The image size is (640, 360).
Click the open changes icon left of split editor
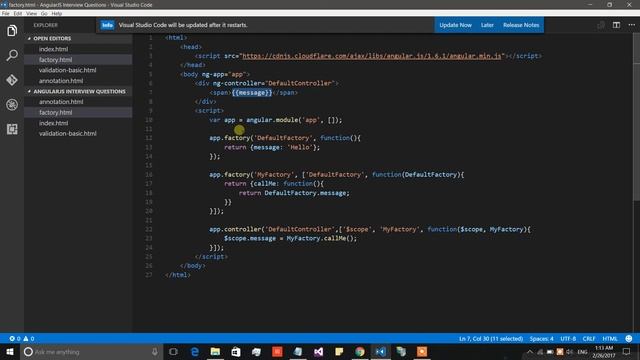601,25
